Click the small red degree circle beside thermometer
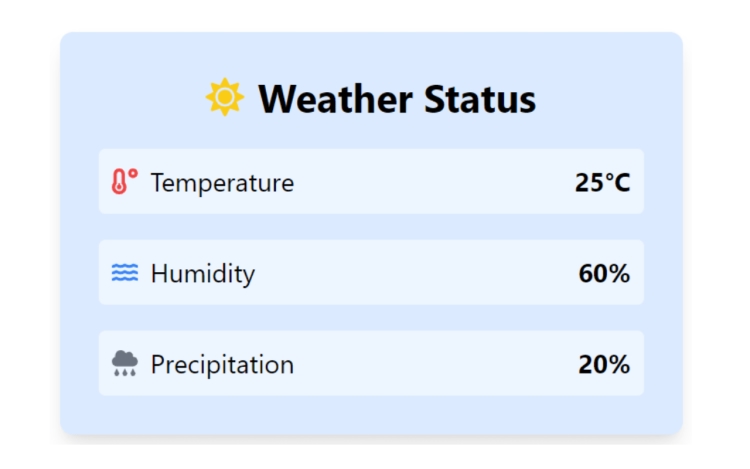This screenshot has height=469, width=750. 133,173
